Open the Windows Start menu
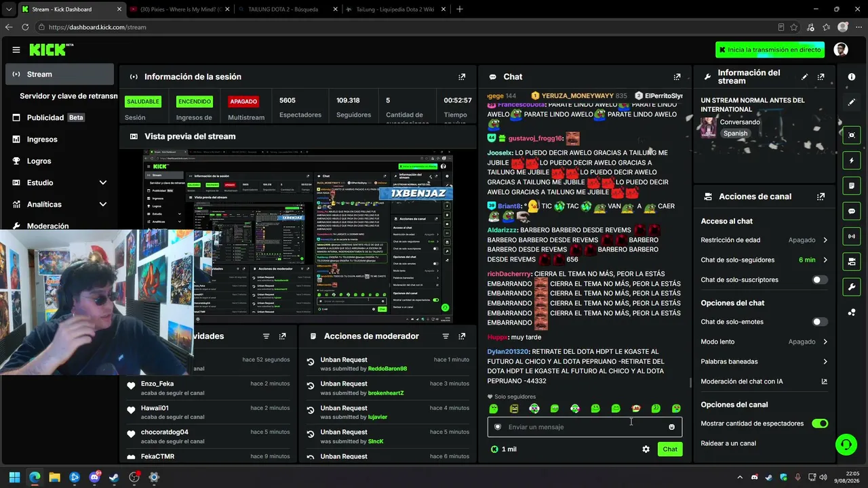The image size is (868, 488). click(14, 477)
